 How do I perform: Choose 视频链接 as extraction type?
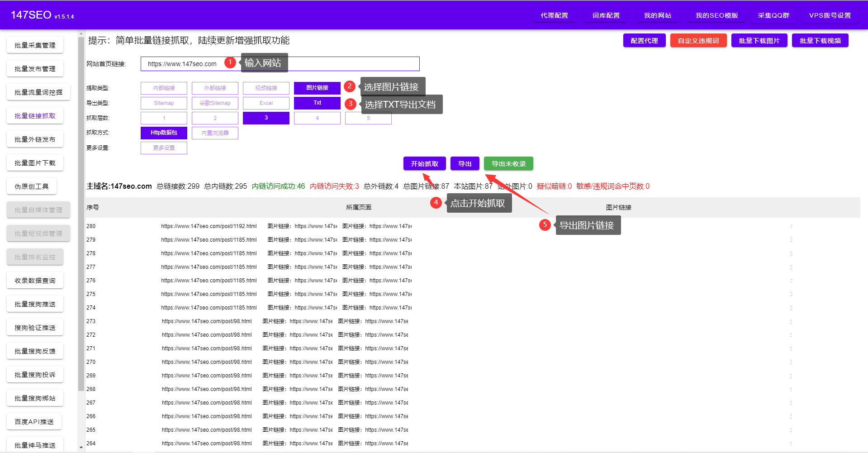pos(266,88)
